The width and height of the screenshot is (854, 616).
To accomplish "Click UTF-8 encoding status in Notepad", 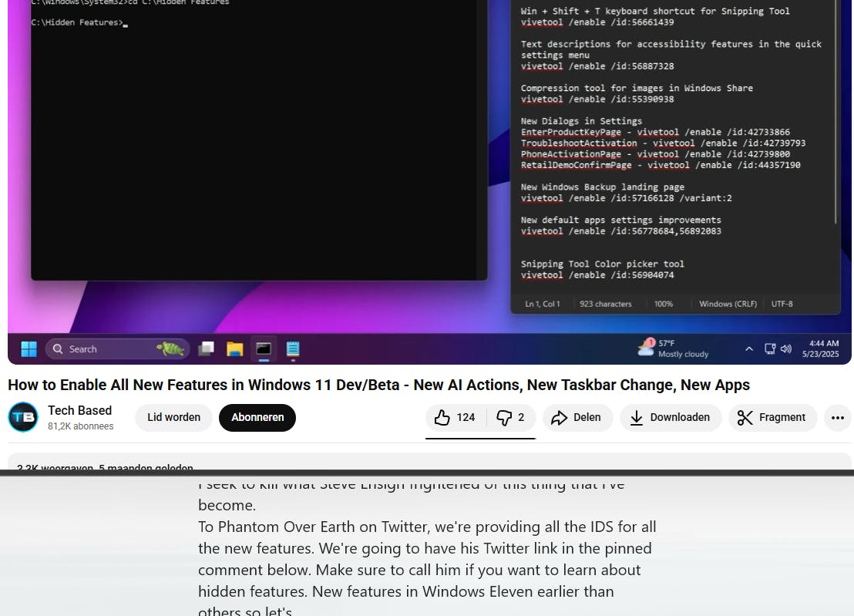I will click(x=782, y=304).
